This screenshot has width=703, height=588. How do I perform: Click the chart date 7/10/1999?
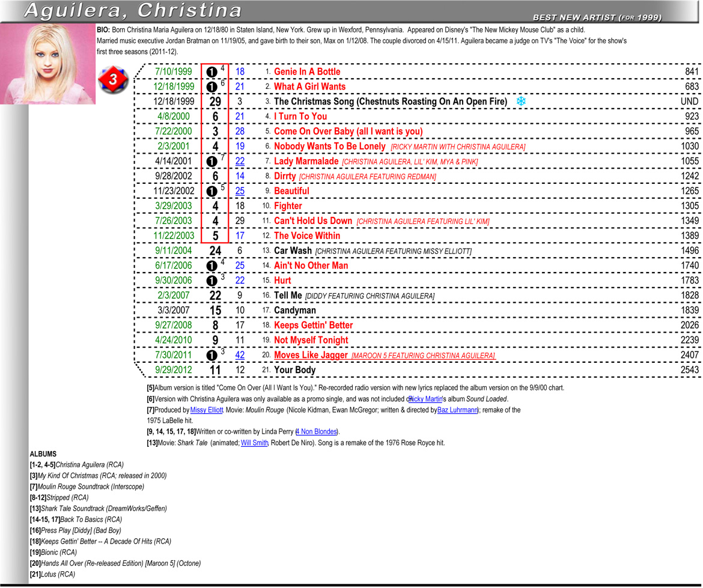pyautogui.click(x=174, y=71)
